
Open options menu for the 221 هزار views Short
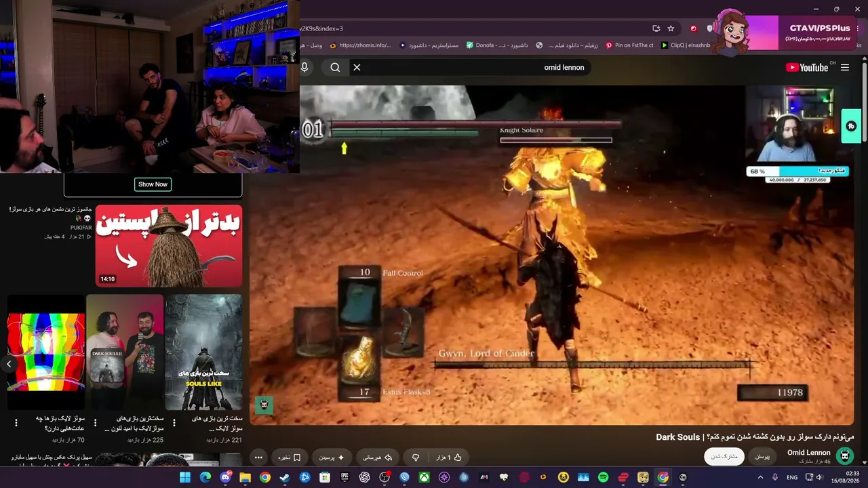[x=174, y=423]
